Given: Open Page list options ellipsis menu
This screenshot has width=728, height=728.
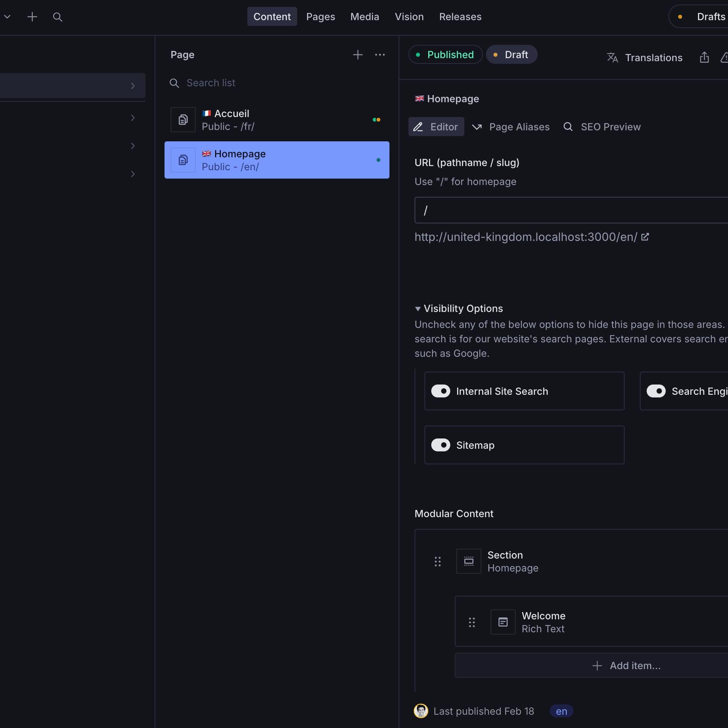Looking at the screenshot, I should [x=380, y=55].
